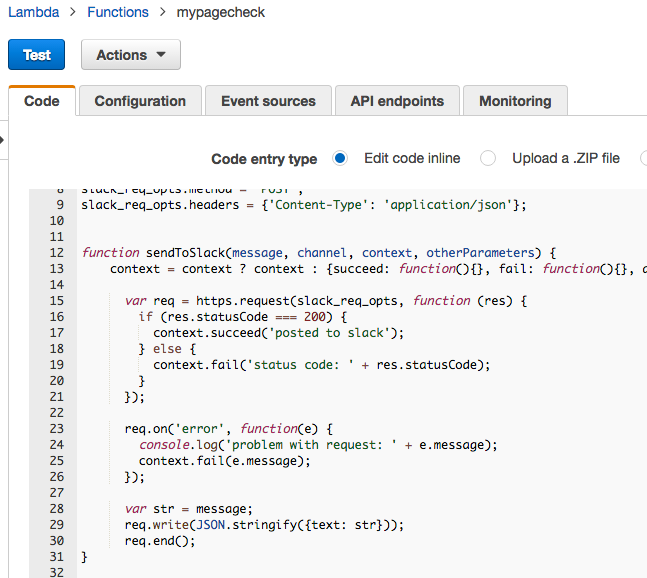Viewport: 647px width, 578px height.
Task: Click the blue Test button
Action: 36,55
